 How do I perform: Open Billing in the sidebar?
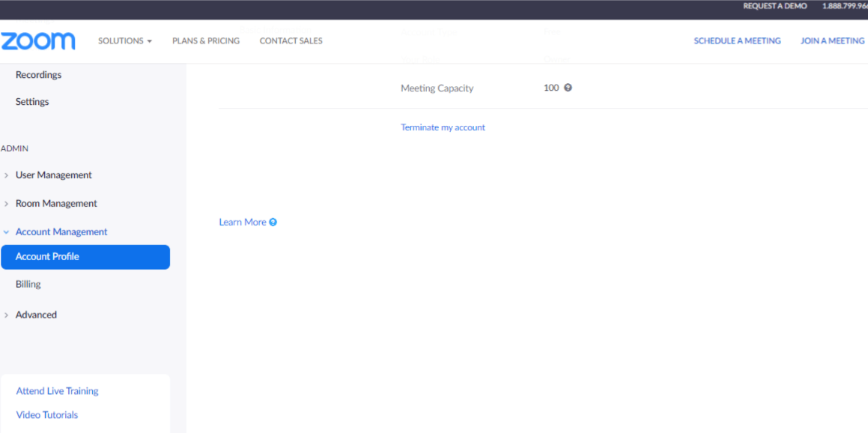[x=28, y=285]
